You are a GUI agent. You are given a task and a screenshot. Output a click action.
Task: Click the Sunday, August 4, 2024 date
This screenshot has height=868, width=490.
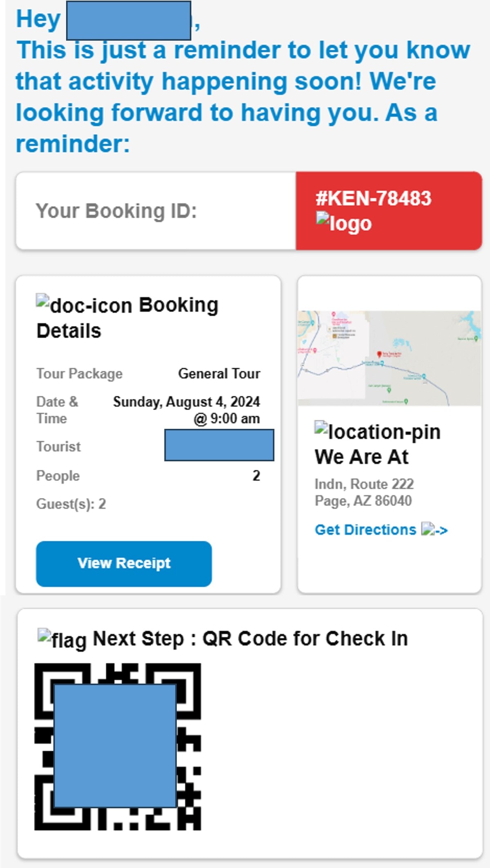[x=187, y=402]
